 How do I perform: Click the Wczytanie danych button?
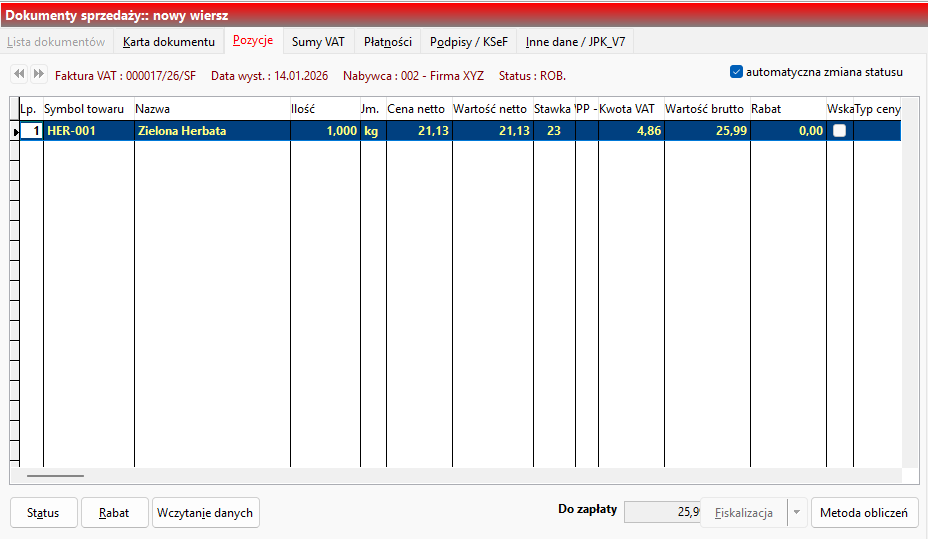click(x=206, y=513)
